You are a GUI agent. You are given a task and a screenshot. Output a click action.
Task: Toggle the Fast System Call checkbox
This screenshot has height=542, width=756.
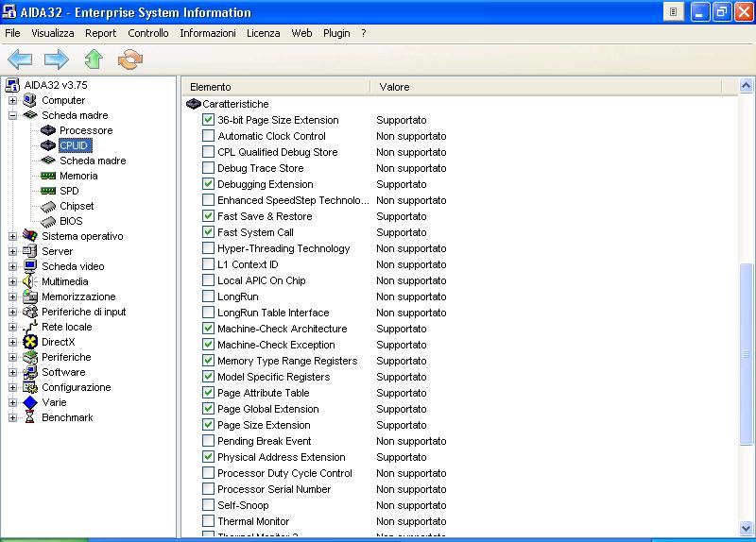[x=208, y=231]
